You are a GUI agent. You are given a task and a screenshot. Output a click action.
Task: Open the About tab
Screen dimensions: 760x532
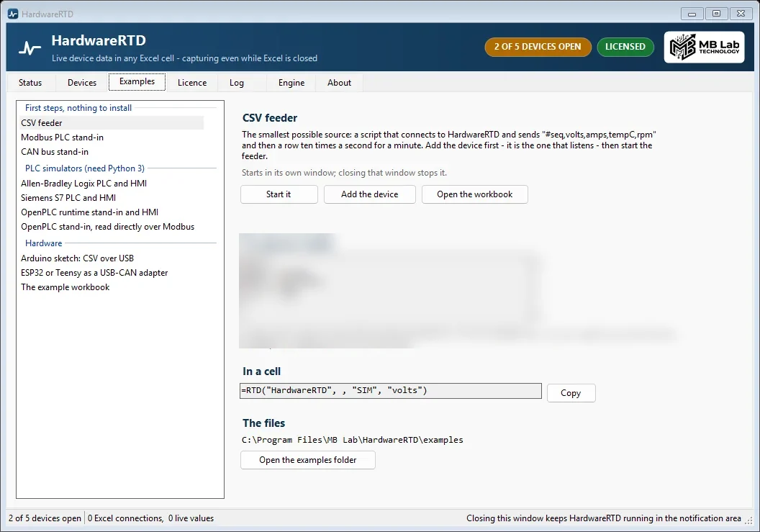coord(339,83)
